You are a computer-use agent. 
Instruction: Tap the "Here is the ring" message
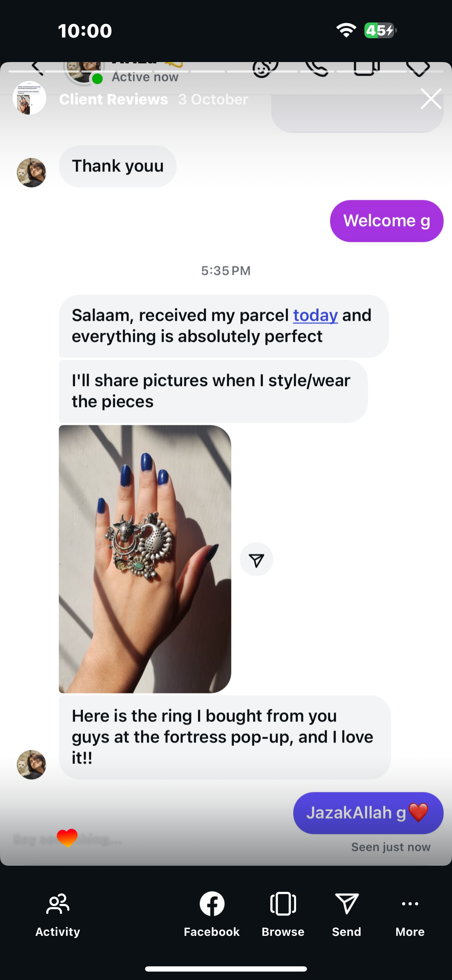[x=225, y=737]
